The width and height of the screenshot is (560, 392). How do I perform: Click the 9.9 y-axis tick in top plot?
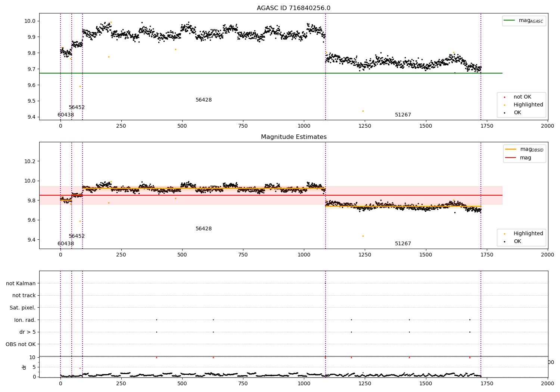coord(31,37)
